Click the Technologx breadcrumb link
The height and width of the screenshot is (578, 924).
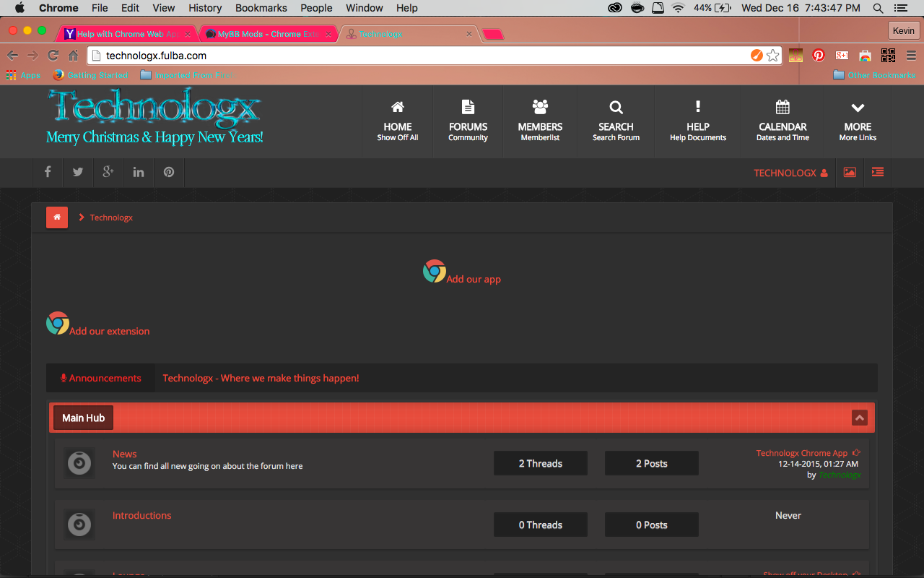point(111,217)
